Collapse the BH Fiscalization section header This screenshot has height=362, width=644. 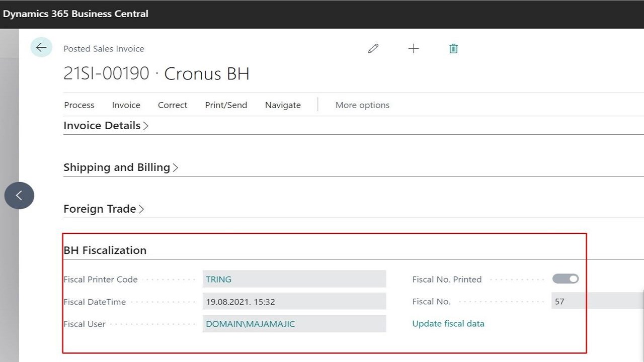105,250
